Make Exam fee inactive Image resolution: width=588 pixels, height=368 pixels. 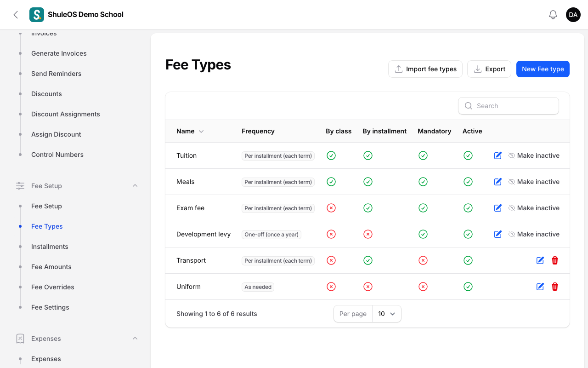[534, 208]
